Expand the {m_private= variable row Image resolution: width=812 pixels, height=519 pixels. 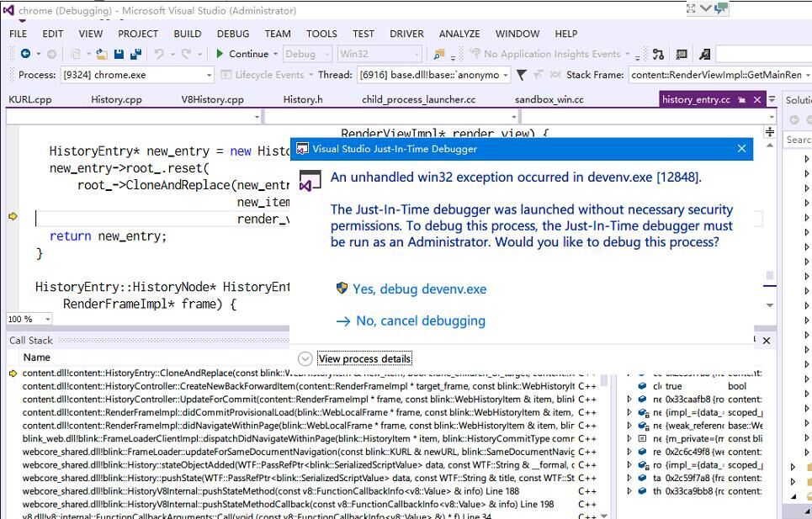pyautogui.click(x=629, y=438)
